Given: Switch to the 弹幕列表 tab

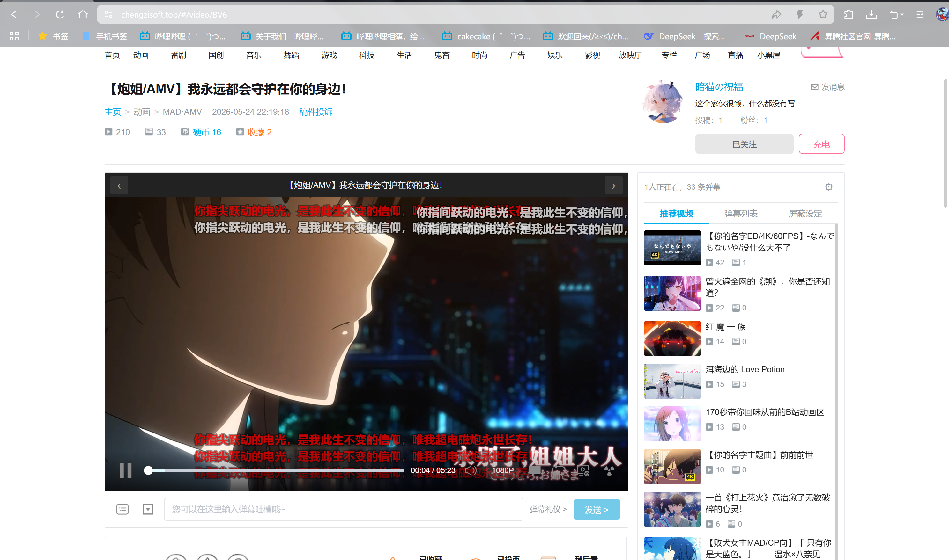Looking at the screenshot, I should (x=741, y=214).
